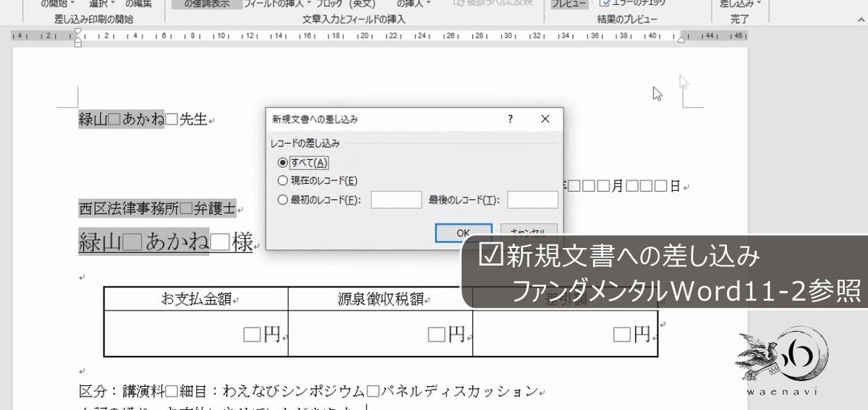Click the 最初のレコード number input box
The width and height of the screenshot is (868, 410).
[396, 200]
